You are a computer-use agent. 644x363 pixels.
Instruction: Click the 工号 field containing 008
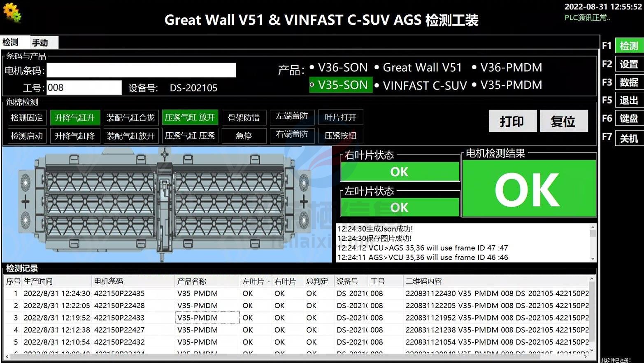[84, 87]
